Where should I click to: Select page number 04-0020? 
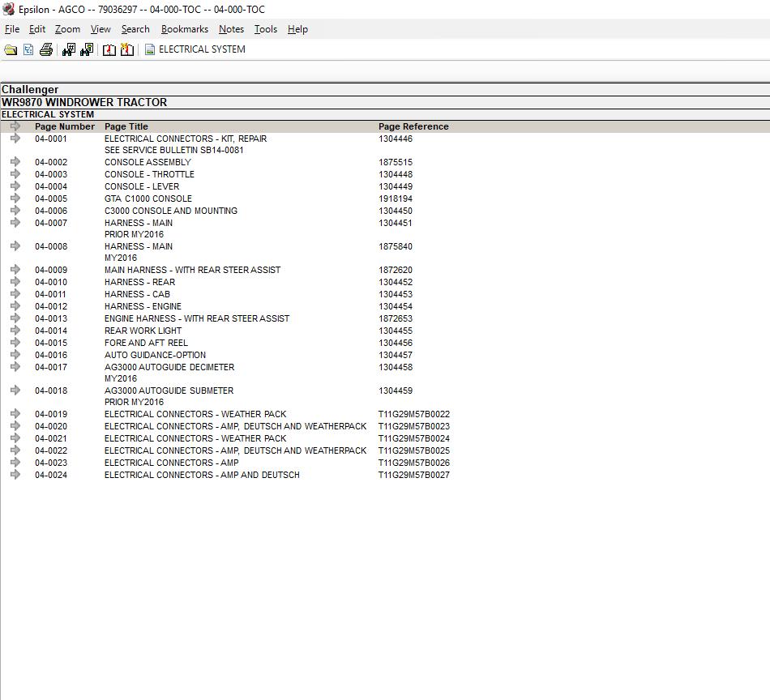(51, 427)
